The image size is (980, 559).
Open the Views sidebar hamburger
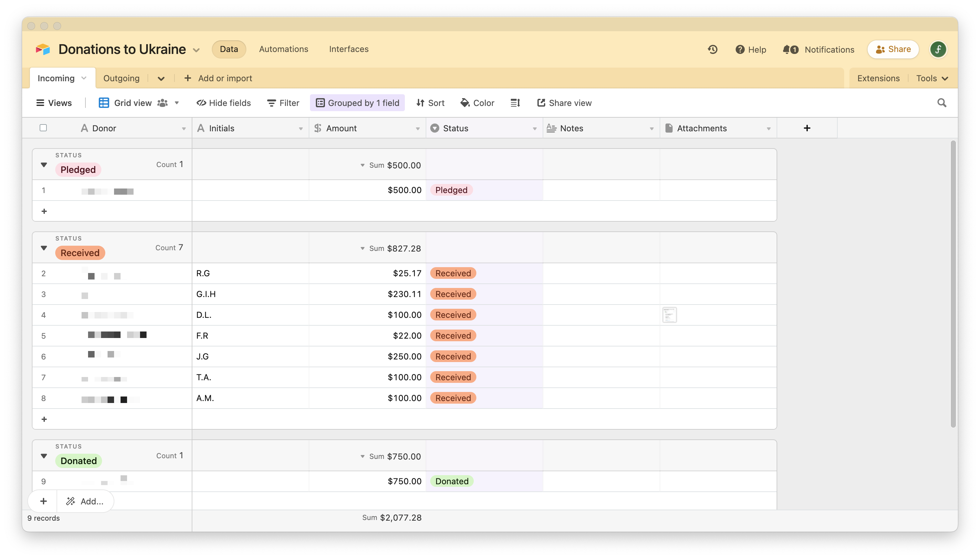[54, 103]
